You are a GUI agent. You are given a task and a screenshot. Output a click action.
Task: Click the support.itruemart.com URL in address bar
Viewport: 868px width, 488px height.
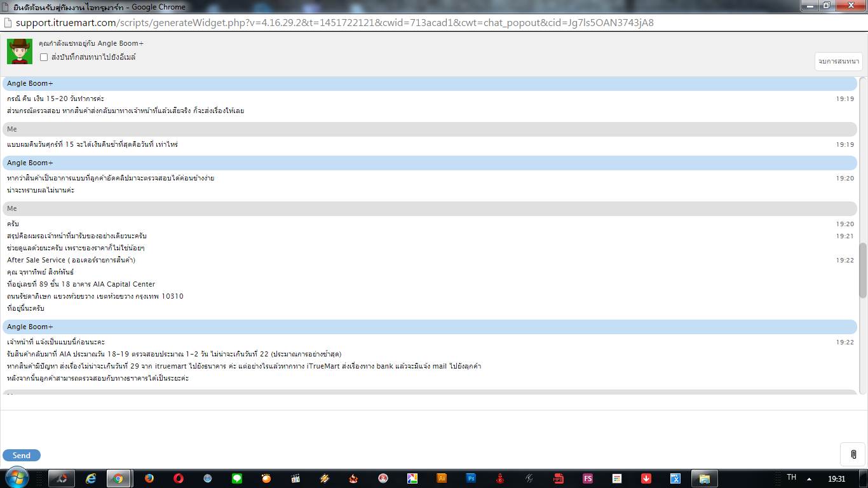[334, 23]
